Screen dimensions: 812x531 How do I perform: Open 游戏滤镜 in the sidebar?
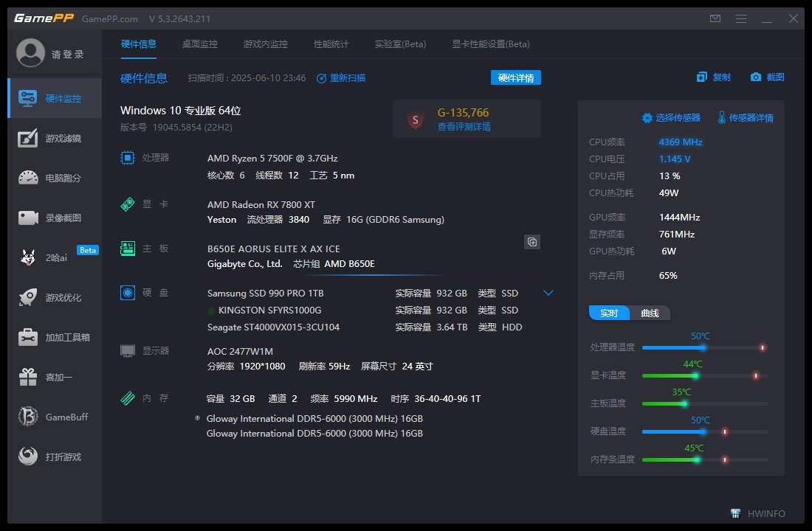tap(55, 138)
